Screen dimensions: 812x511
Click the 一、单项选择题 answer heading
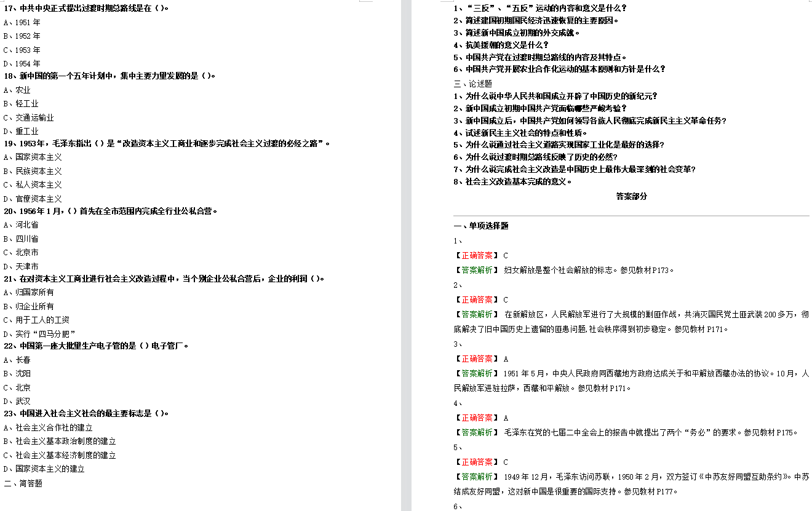pyautogui.click(x=481, y=226)
